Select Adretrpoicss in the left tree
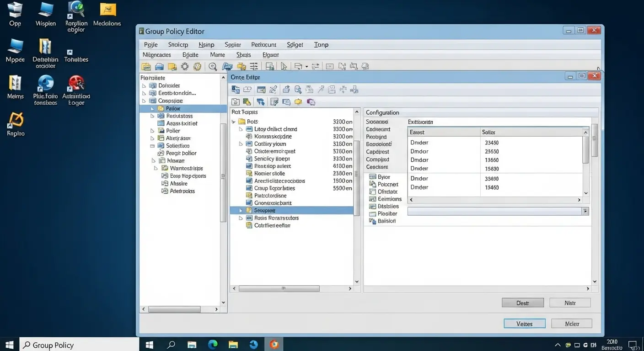This screenshot has width=644, height=351. click(x=182, y=191)
